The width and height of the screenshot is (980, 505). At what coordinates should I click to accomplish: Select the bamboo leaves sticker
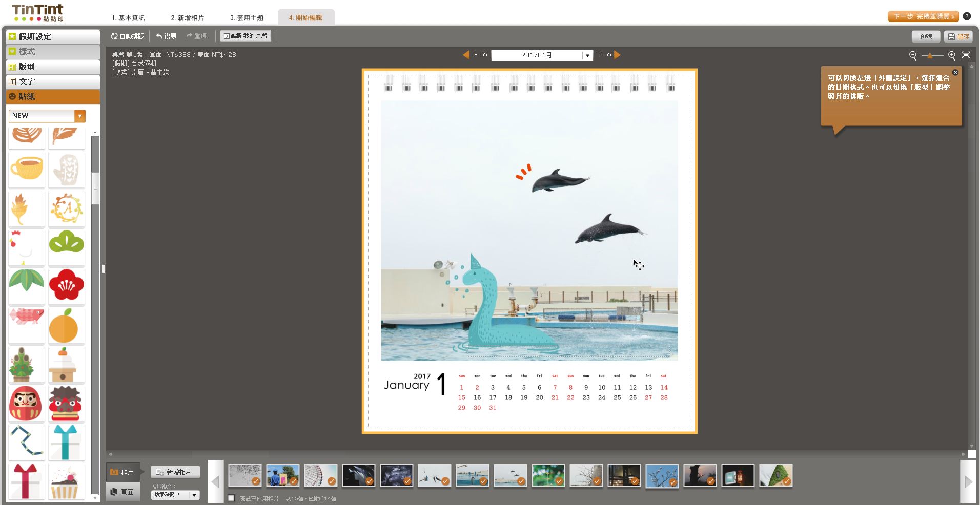pos(27,286)
